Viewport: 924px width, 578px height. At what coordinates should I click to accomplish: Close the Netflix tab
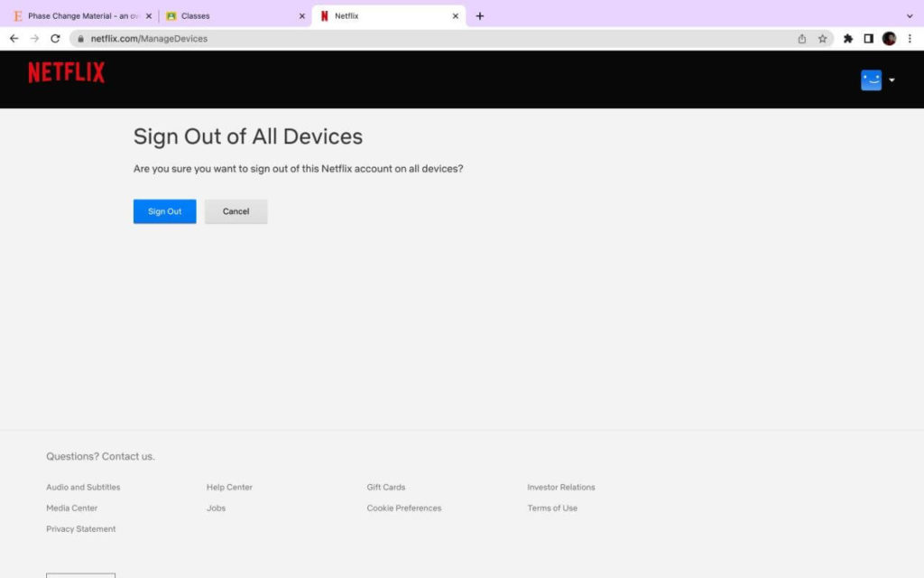point(455,16)
